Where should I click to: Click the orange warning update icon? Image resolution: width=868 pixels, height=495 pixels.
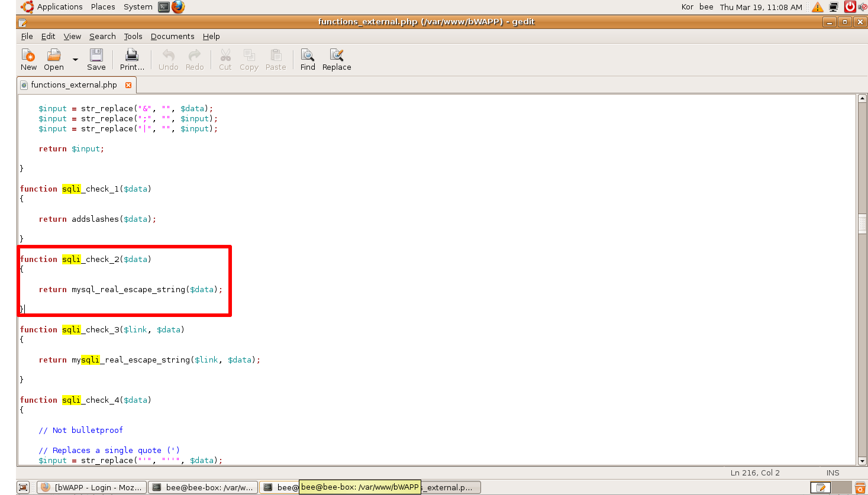point(818,7)
